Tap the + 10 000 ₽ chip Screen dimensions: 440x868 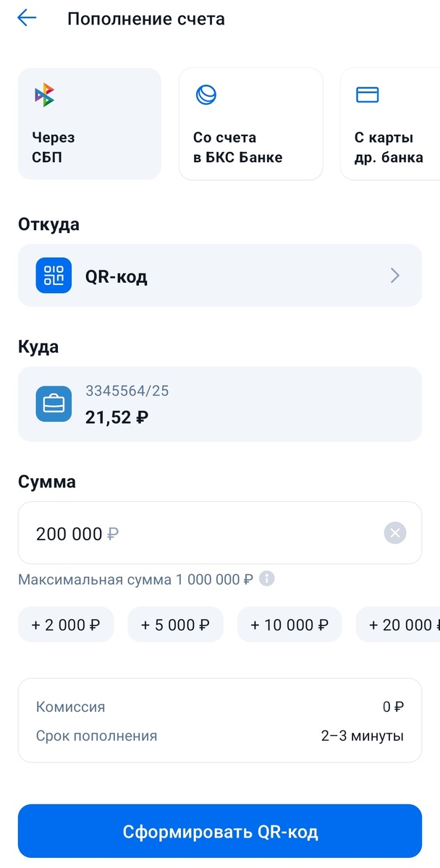(289, 624)
